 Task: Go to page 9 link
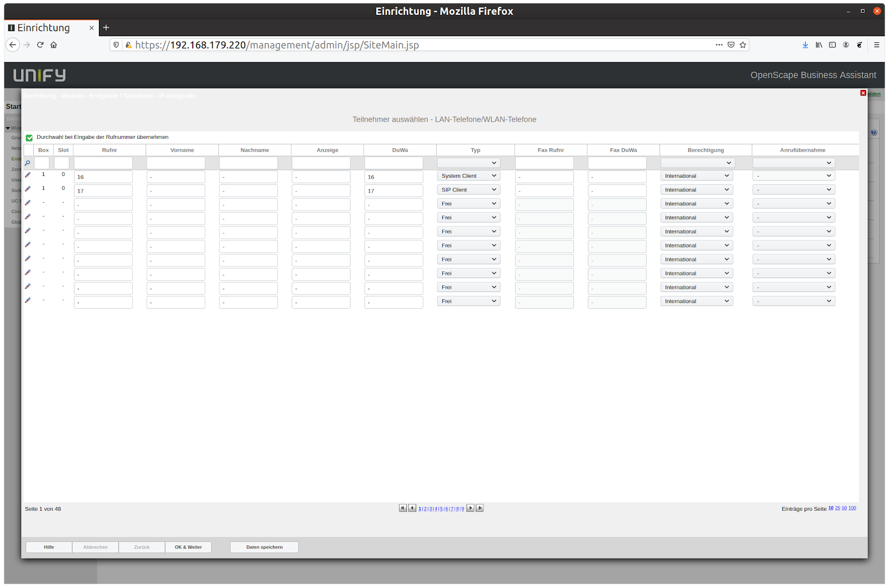pos(462,509)
